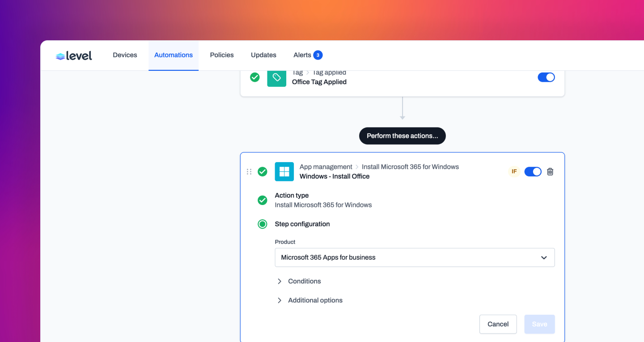The image size is (644, 342).
Task: Click the Save button
Action: tap(539, 324)
